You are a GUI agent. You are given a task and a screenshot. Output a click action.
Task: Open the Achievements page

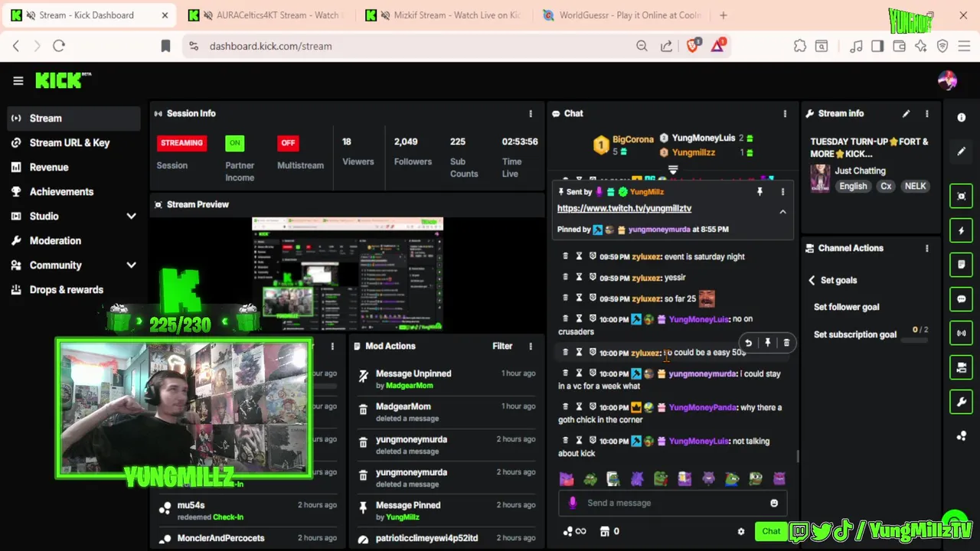tap(73, 191)
